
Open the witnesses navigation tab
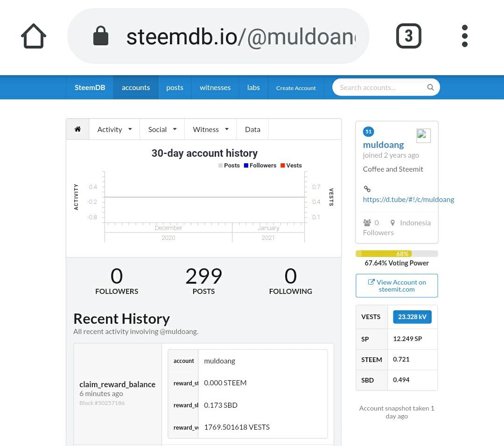pos(215,87)
